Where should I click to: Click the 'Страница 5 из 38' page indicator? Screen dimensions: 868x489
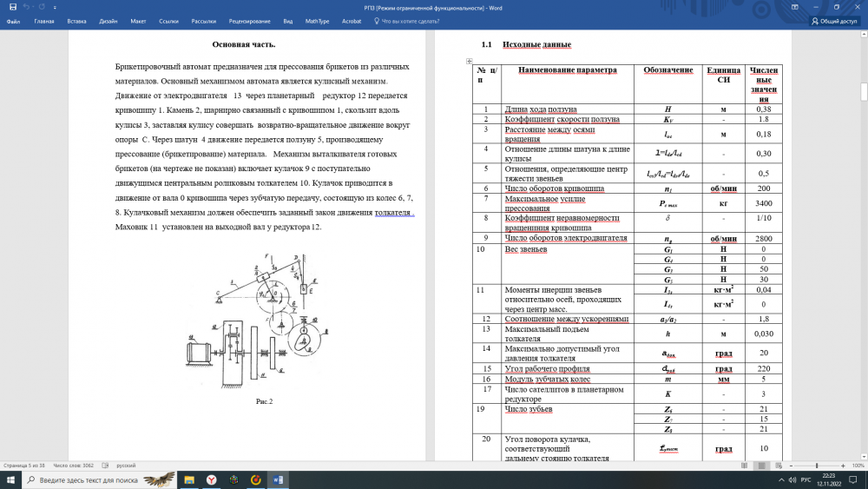24,466
